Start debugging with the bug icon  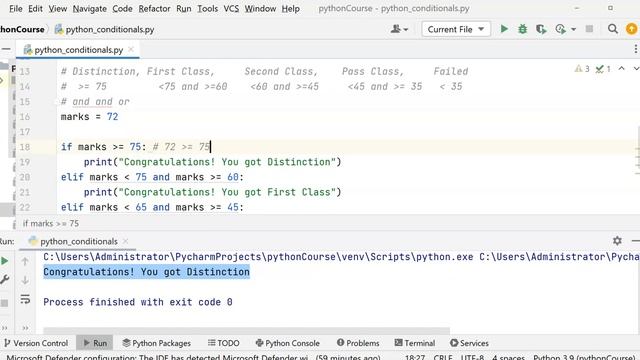point(522,29)
